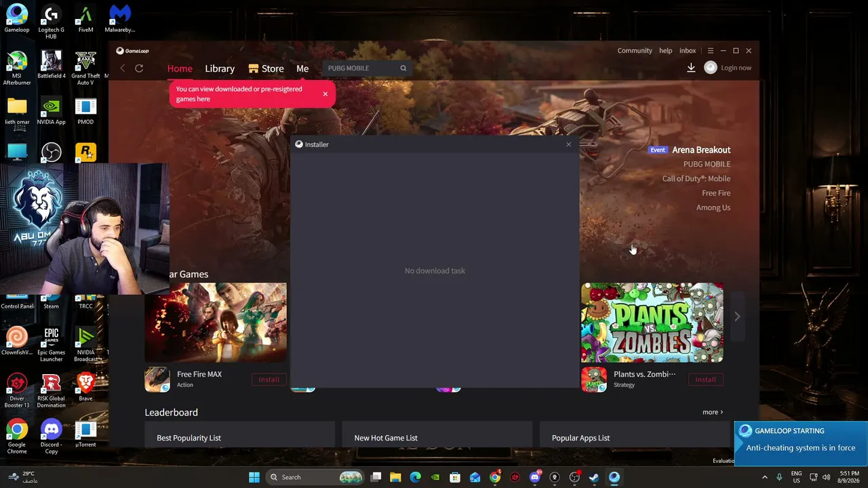
Task: Open Battlefield 4 desktop shortcut
Action: pyautogui.click(x=51, y=65)
